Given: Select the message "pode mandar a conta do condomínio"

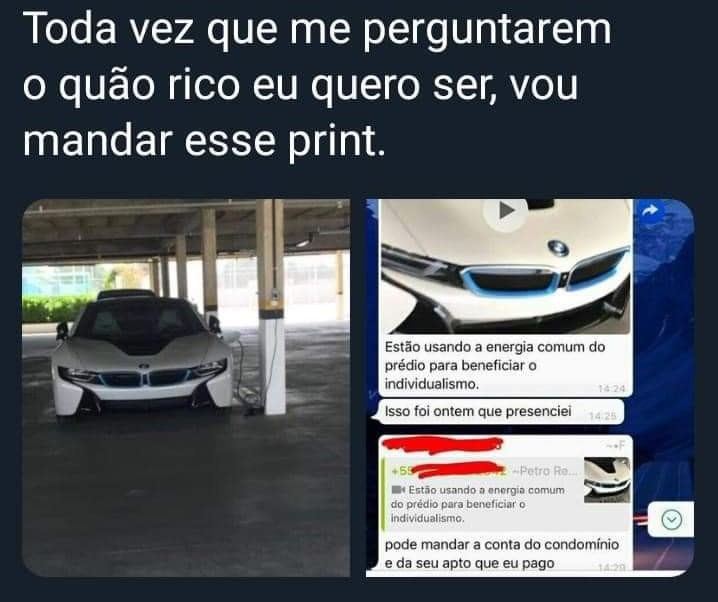Looking at the screenshot, I should click(x=501, y=545).
